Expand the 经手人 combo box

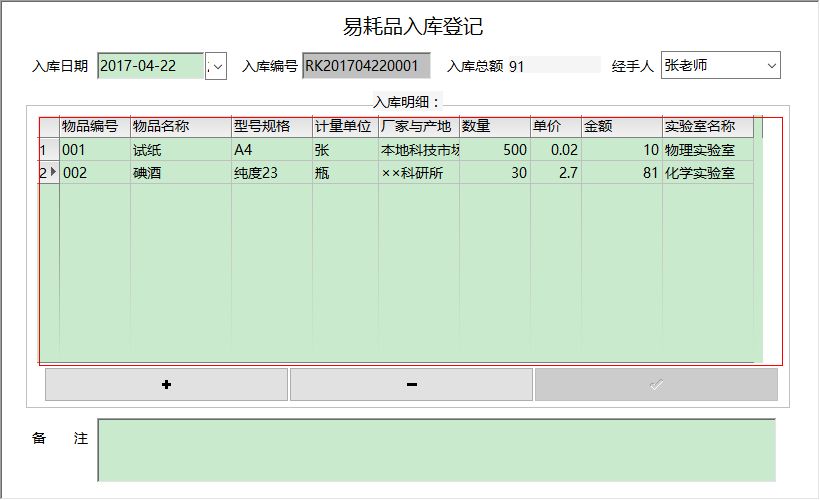click(x=770, y=66)
